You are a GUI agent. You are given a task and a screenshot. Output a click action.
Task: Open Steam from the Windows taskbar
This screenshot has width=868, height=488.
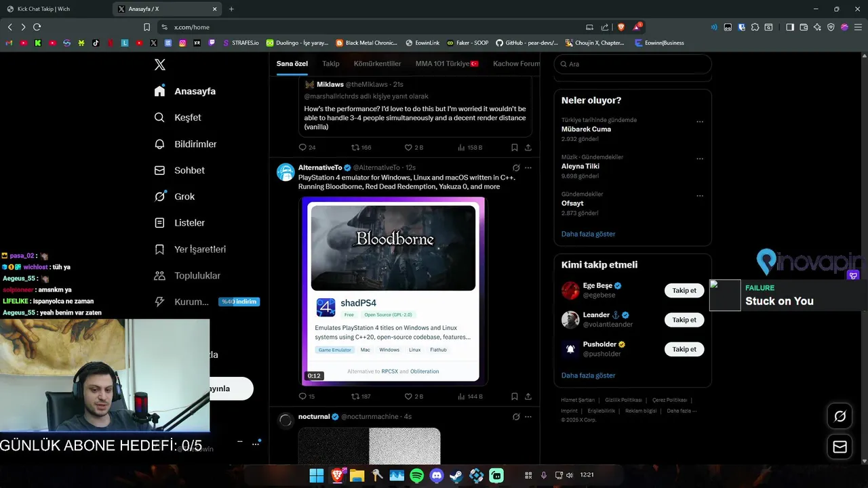point(456,476)
